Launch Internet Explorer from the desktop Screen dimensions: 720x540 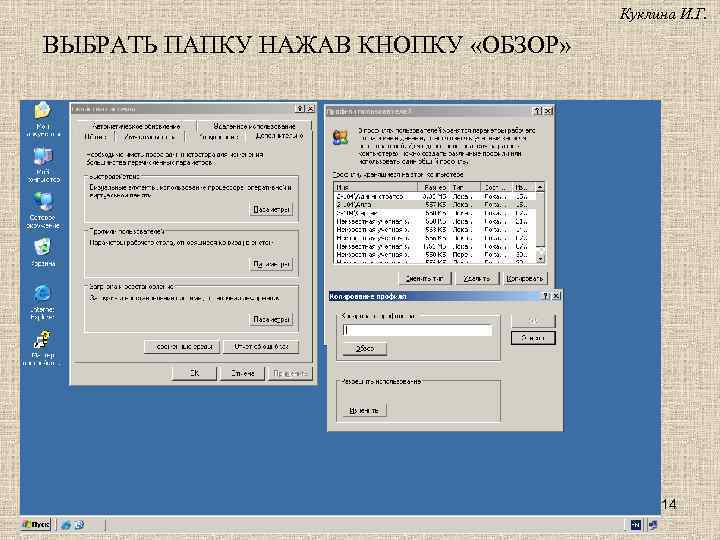[43, 302]
